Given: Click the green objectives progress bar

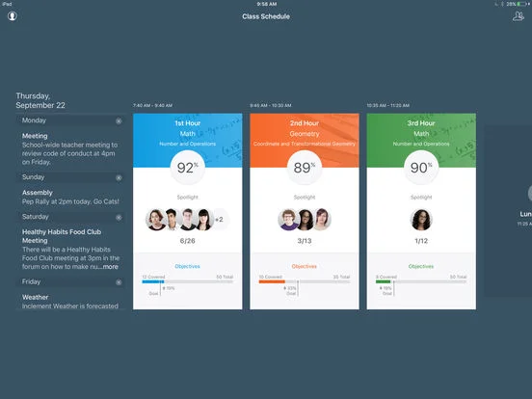Looking at the screenshot, I should (x=421, y=281).
